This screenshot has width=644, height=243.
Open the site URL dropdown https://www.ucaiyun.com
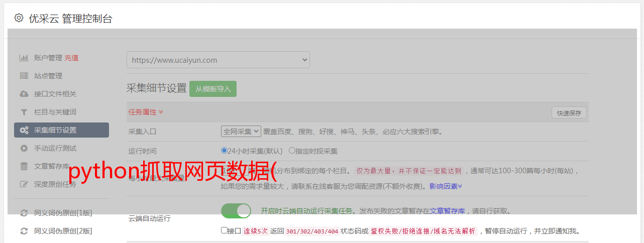point(218,60)
